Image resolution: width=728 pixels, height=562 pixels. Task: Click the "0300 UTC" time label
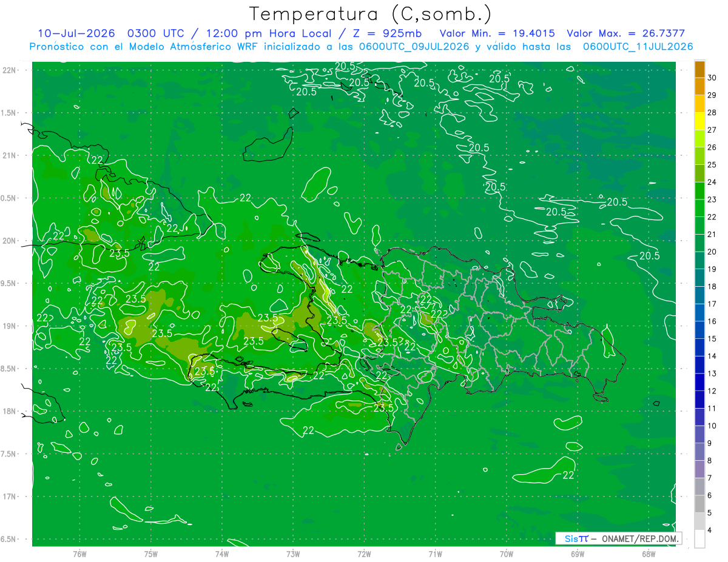point(156,33)
